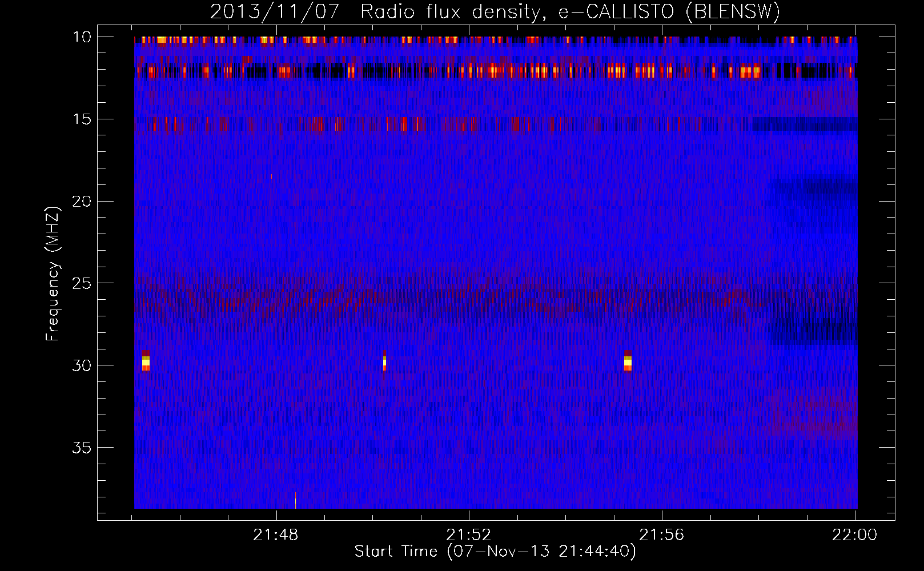Click the bright 30 MHz burst near the spectrogram start
Image resolution: width=924 pixels, height=571 pixels.
coord(146,361)
